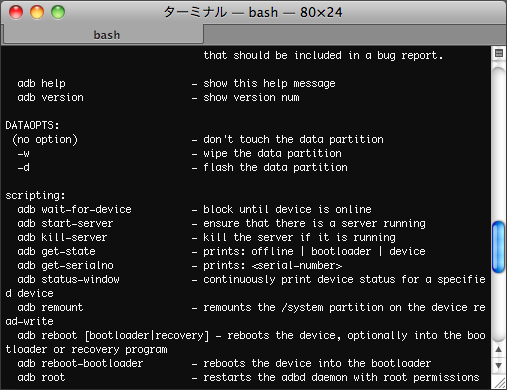Click the split pane icon above scrollbar
The image size is (507, 390).
[x=499, y=53]
